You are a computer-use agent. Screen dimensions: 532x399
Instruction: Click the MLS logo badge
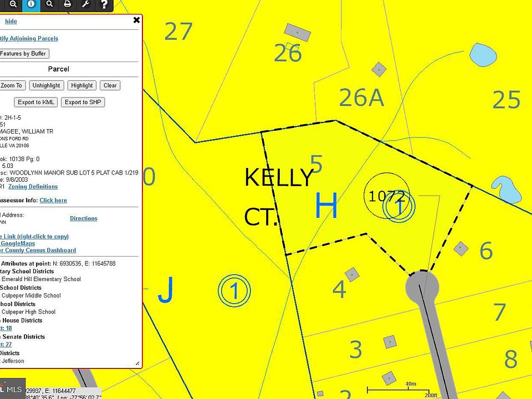pos(13,388)
